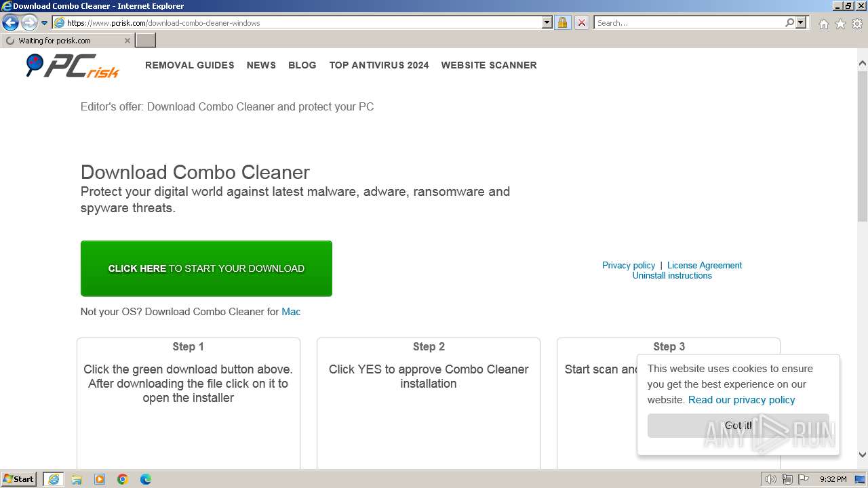The width and height of the screenshot is (868, 488).
Task: Expand the address bar autocomplete dropdown
Action: 547,23
